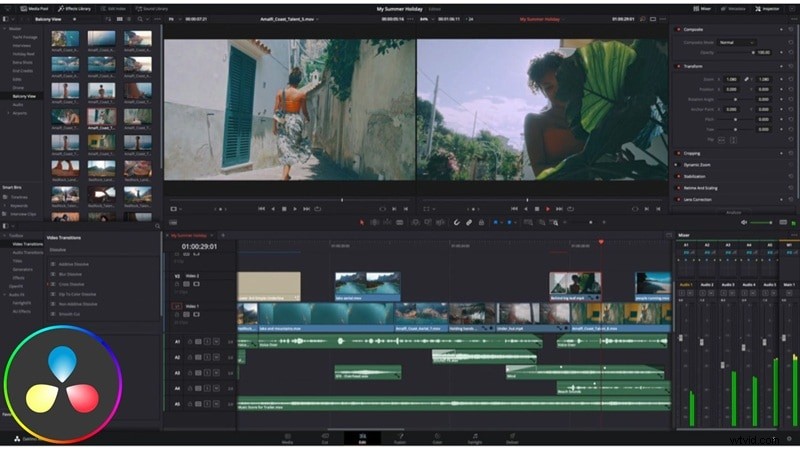Toggle the chain linked selection icon
The height and width of the screenshot is (450, 800).
pos(469,222)
